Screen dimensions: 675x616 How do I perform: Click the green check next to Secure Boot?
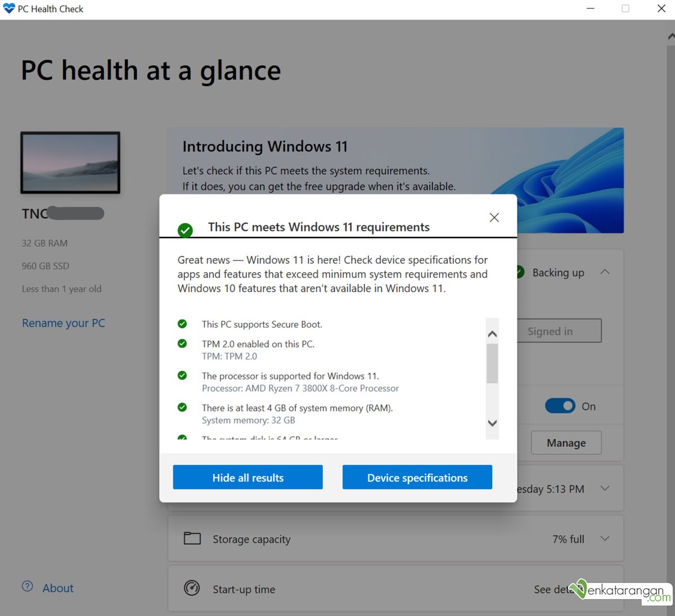click(182, 324)
